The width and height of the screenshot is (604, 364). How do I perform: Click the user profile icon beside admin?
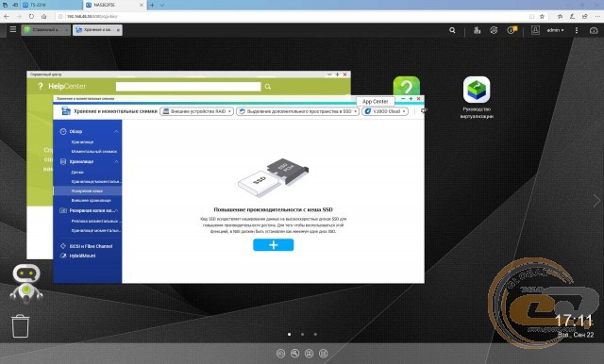coord(535,29)
